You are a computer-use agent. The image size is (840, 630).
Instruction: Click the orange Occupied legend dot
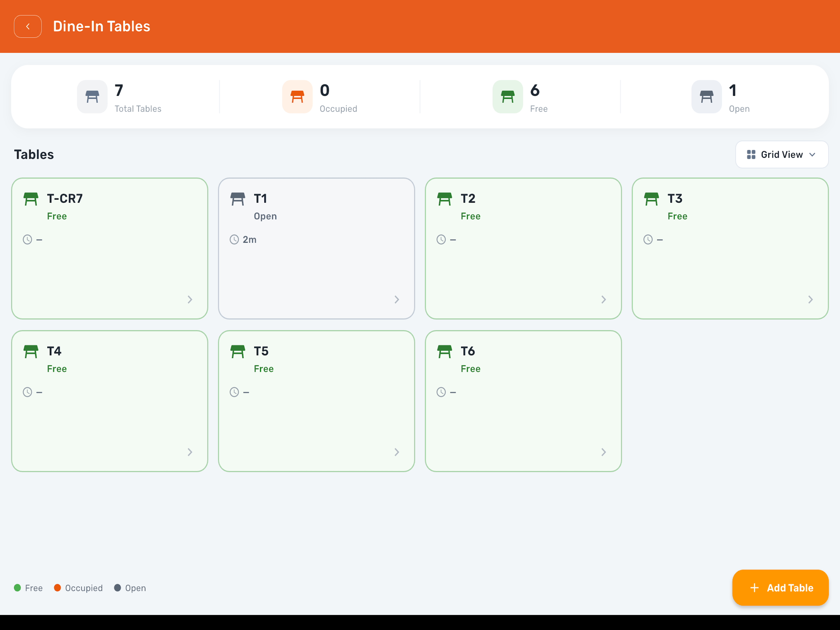pos(57,588)
